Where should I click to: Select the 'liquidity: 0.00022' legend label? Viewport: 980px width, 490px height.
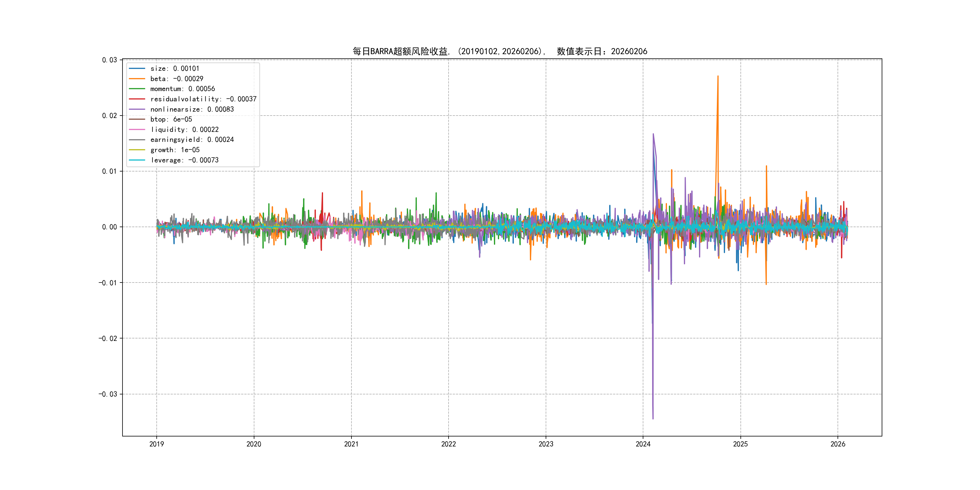184,130
